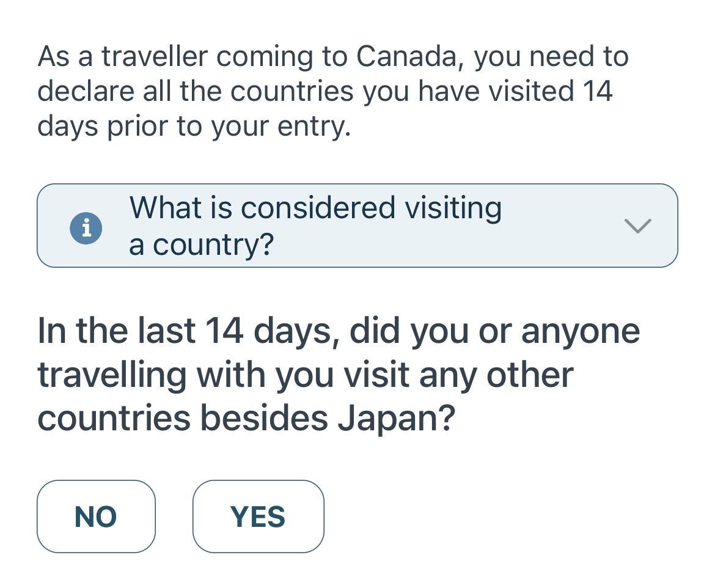
Task: Click the word "Japan?" in the question
Action: [x=396, y=418]
